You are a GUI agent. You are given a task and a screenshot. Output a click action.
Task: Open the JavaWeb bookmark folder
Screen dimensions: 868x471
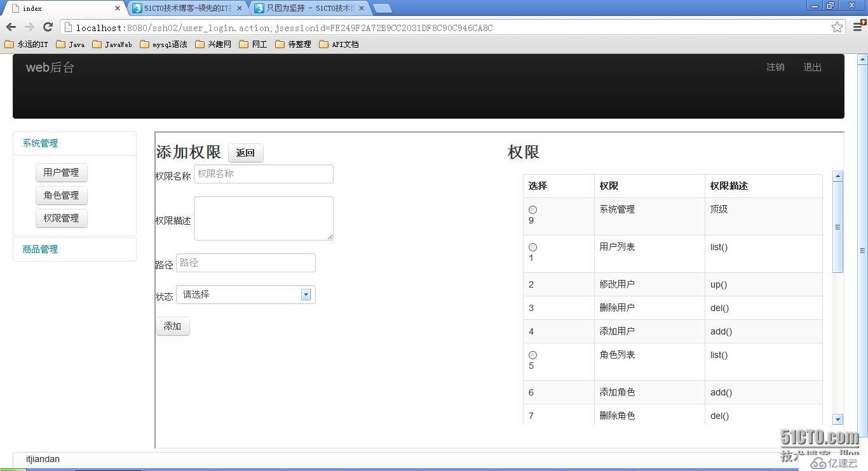112,44
